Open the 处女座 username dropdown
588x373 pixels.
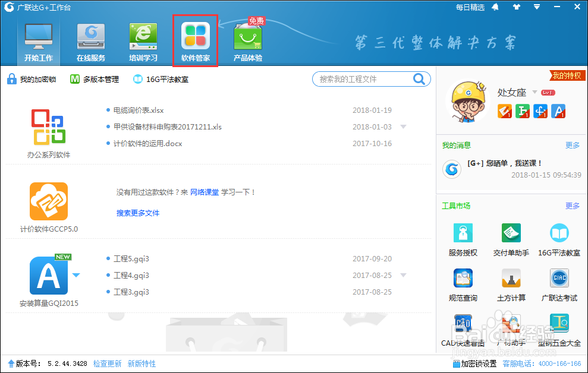click(534, 92)
